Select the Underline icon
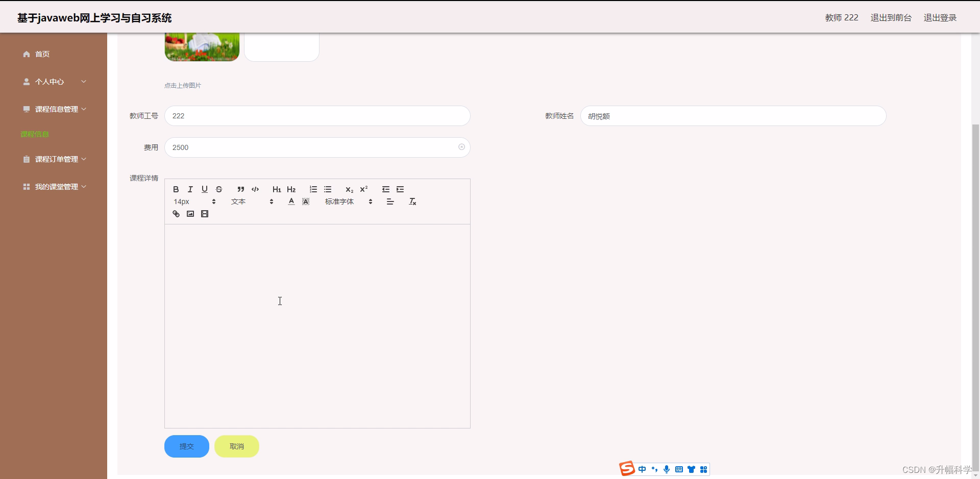This screenshot has width=980, height=479. pos(204,189)
